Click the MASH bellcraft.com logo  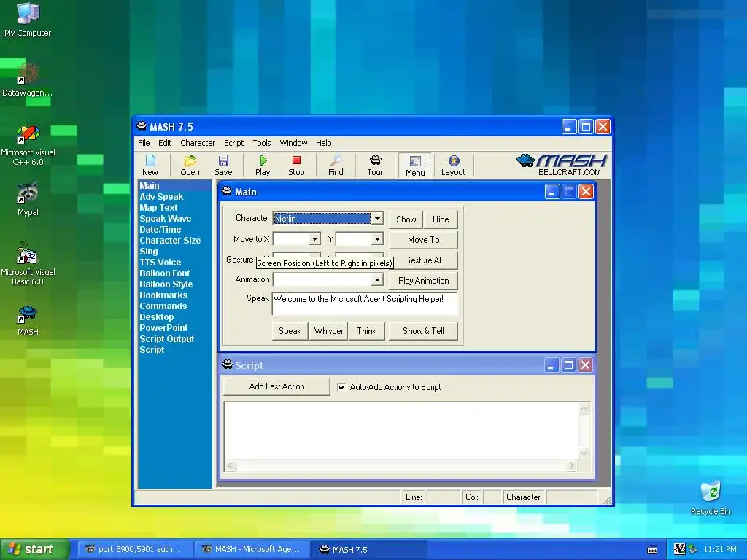562,165
